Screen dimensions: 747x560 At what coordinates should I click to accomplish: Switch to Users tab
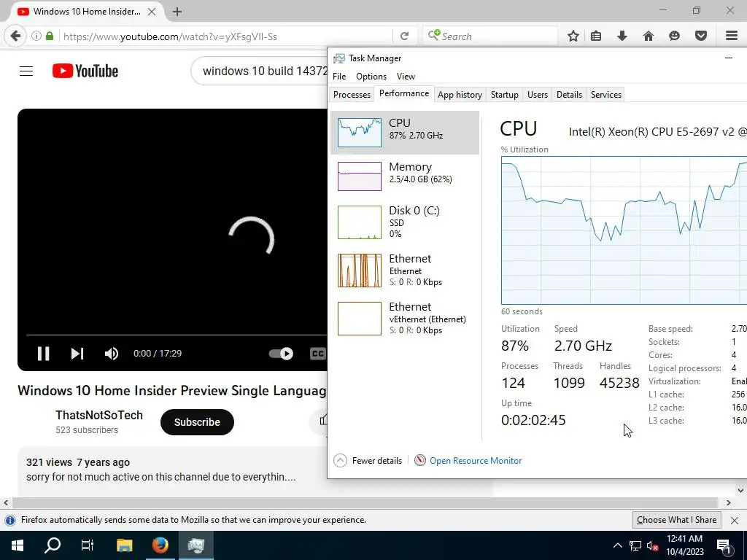pyautogui.click(x=538, y=94)
